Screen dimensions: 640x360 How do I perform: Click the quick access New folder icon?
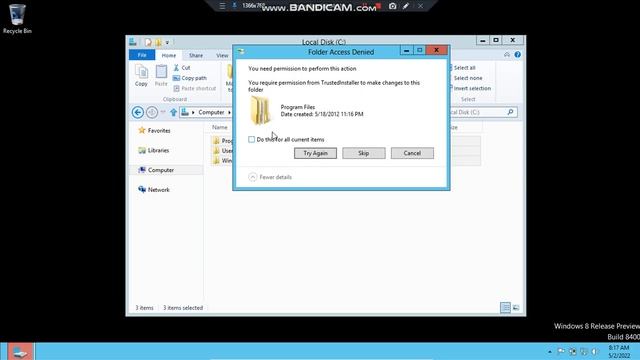pyautogui.click(x=158, y=42)
